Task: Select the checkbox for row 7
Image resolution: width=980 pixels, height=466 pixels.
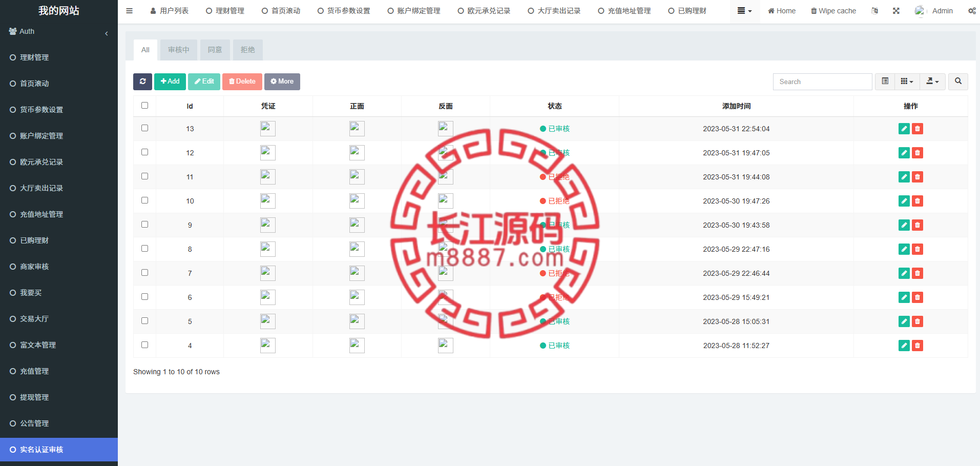Action: coord(144,273)
